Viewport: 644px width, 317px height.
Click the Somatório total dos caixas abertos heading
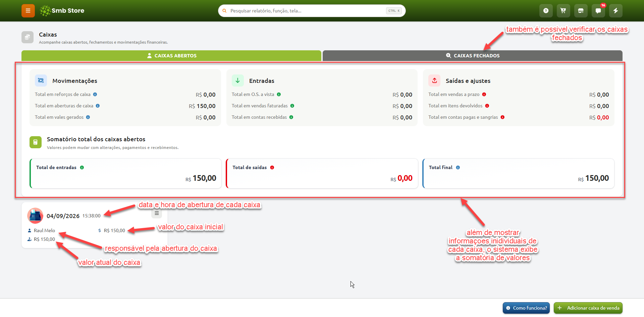tap(96, 139)
